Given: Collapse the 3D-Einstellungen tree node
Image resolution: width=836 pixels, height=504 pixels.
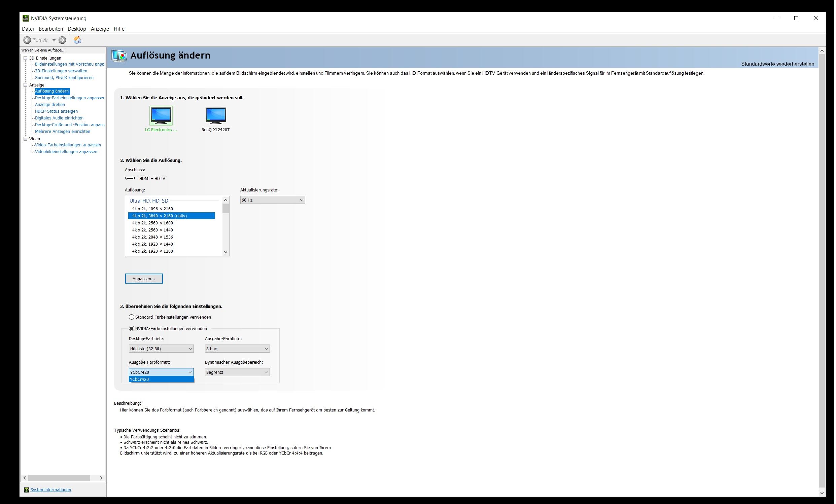Looking at the screenshot, I should click(26, 58).
